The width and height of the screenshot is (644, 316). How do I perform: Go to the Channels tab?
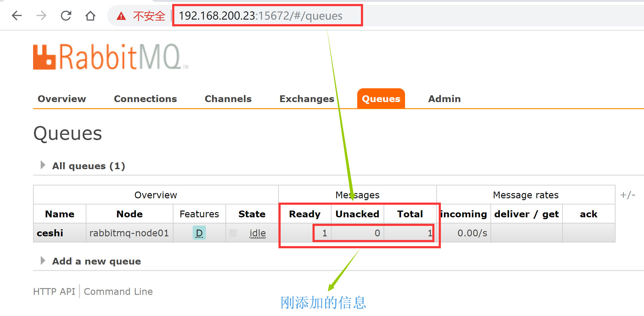[x=228, y=99]
